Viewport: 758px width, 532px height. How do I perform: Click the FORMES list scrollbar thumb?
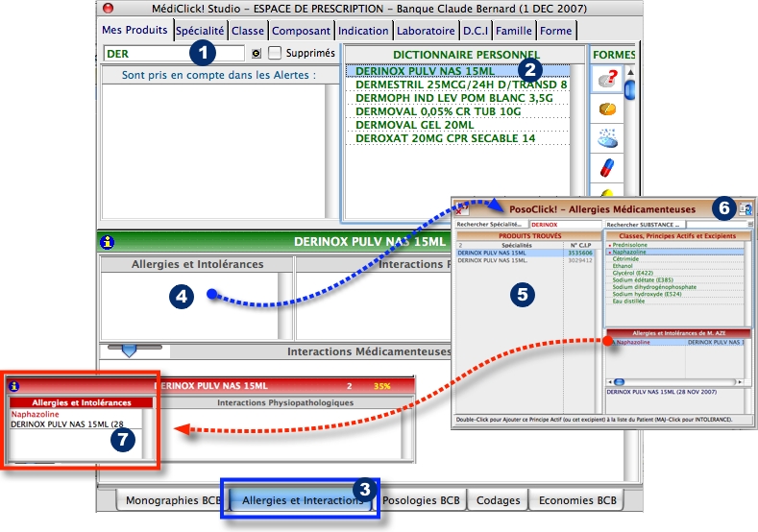click(629, 90)
